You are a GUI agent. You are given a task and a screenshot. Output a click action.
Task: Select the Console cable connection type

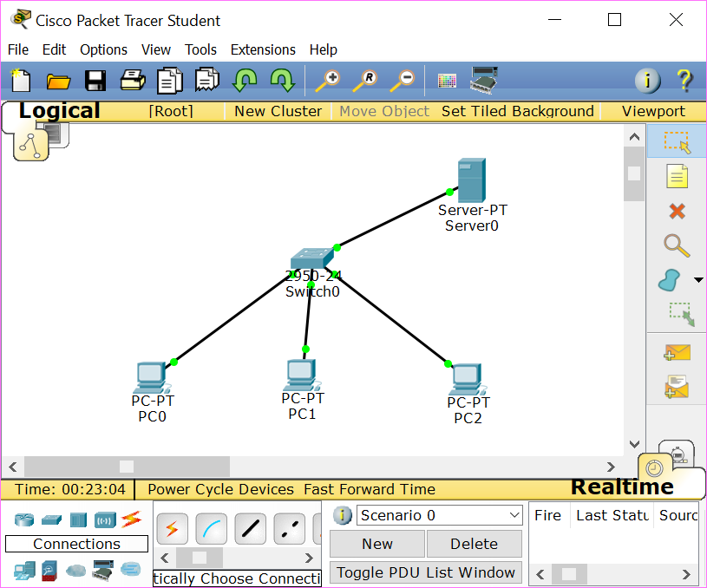(211, 528)
